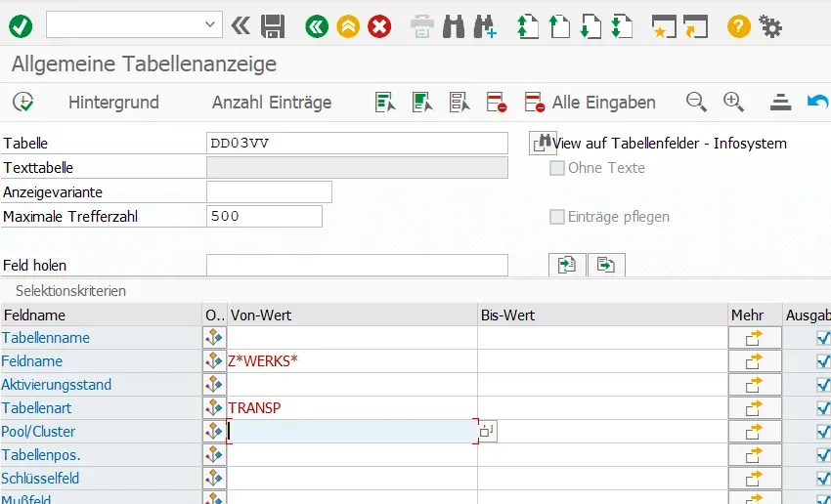Click the Zoom out magnifier icon

coord(696,102)
